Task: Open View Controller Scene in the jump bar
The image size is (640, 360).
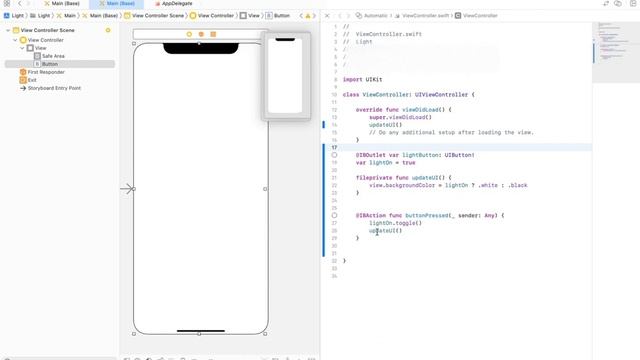Action: coord(154,16)
